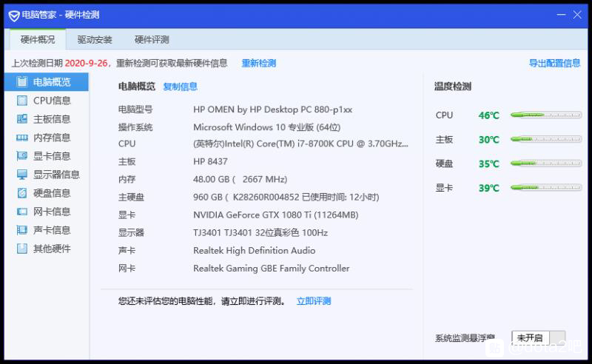592x364 pixels.
Task: Click the 温度检测 heading
Action: (453, 87)
